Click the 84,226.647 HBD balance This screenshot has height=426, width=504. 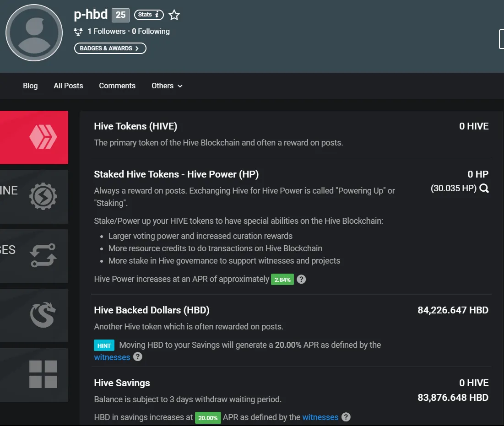453,310
